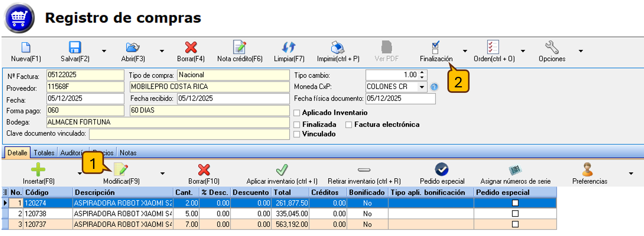Switch to the Totales tab
The image size is (644, 236).
[x=44, y=153]
